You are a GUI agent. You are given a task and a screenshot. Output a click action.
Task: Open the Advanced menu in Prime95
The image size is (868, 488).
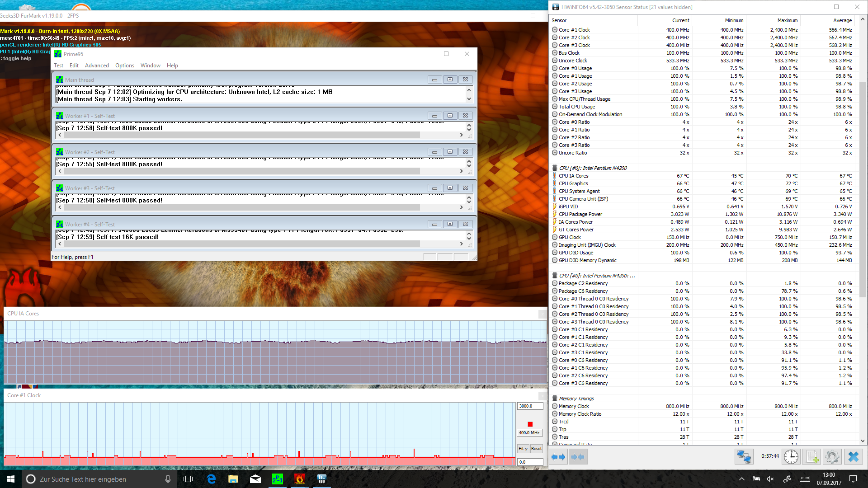(97, 66)
